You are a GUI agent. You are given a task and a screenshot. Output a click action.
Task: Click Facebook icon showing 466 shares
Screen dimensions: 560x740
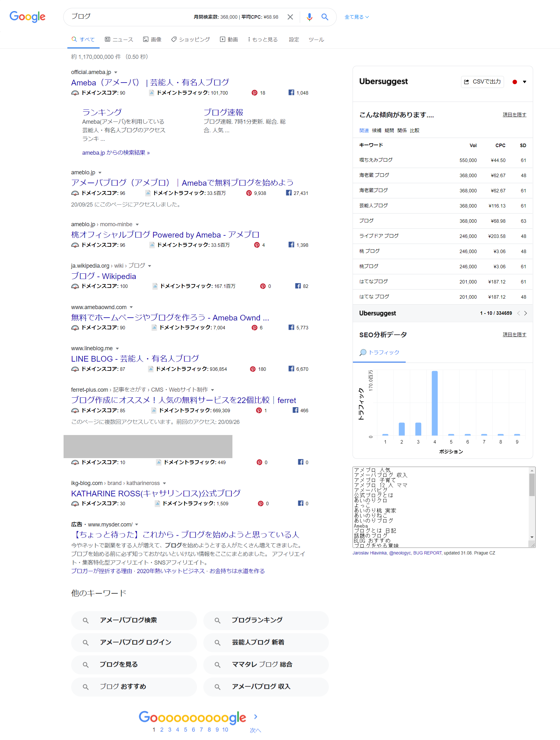coord(295,410)
